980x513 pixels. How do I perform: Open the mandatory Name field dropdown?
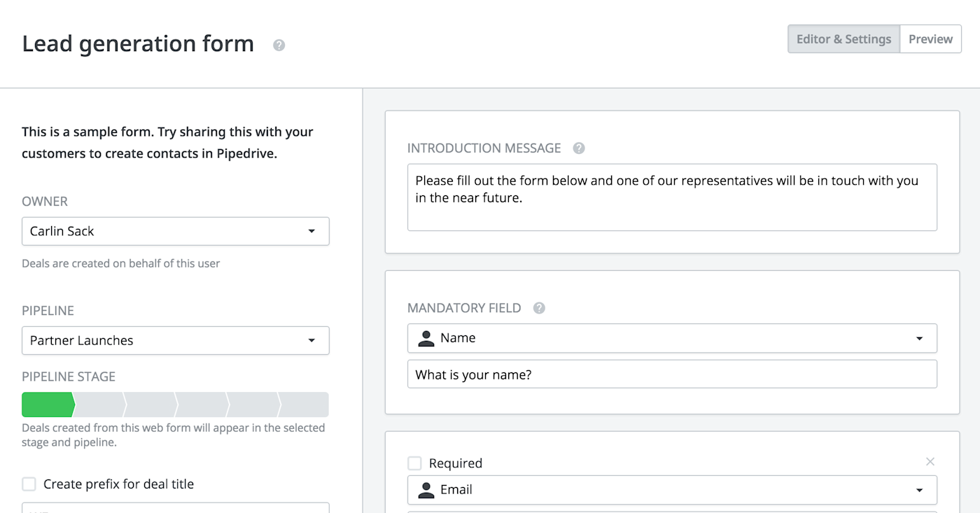(x=672, y=338)
